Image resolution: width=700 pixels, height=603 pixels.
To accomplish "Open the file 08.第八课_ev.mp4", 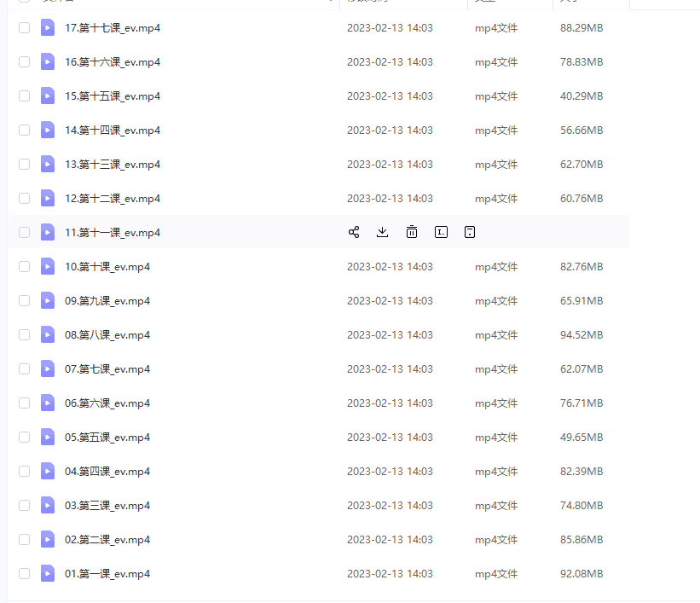I will click(x=107, y=335).
